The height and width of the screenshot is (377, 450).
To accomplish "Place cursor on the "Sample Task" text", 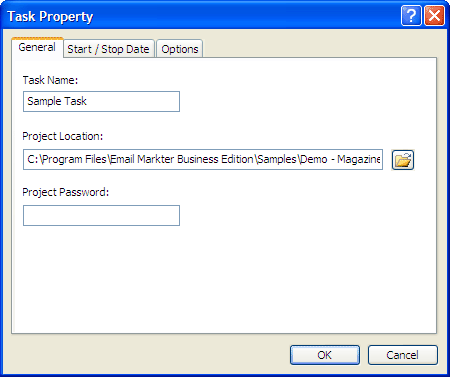I will (x=57, y=101).
